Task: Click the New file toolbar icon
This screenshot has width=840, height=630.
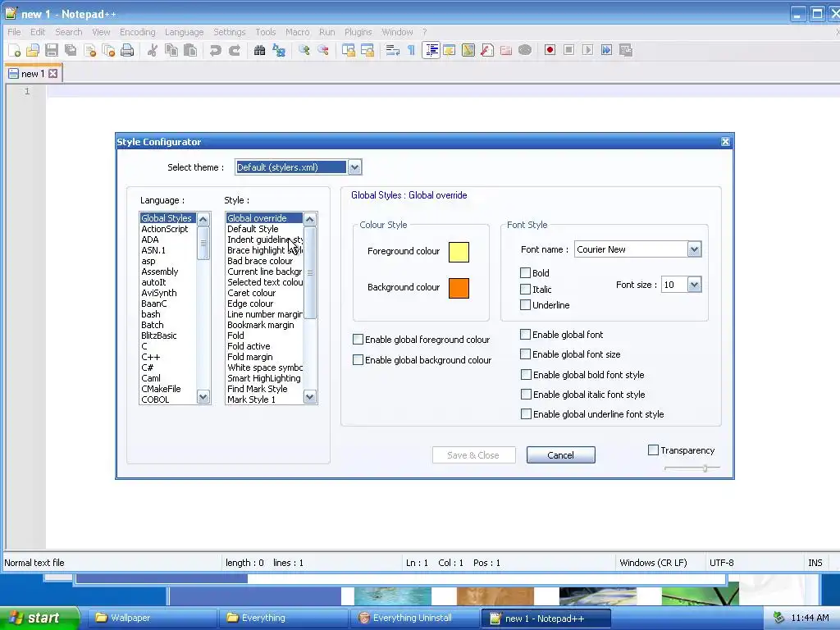Action: tap(15, 50)
